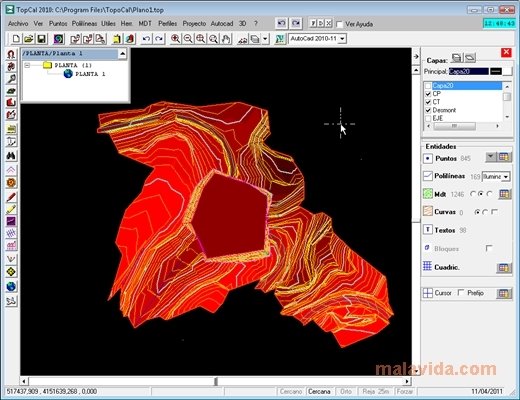The width and height of the screenshot is (520, 400).
Task: Click the right-arrow panel collapse button
Action: click(x=416, y=57)
